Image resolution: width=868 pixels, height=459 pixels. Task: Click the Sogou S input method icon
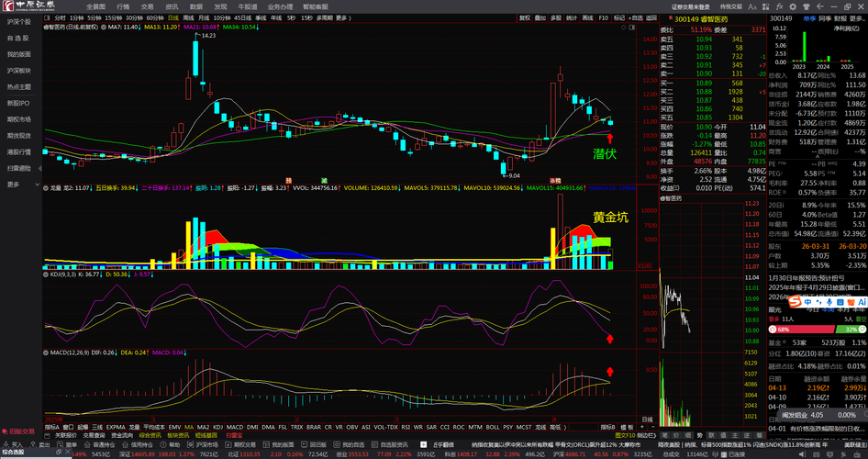tap(795, 302)
